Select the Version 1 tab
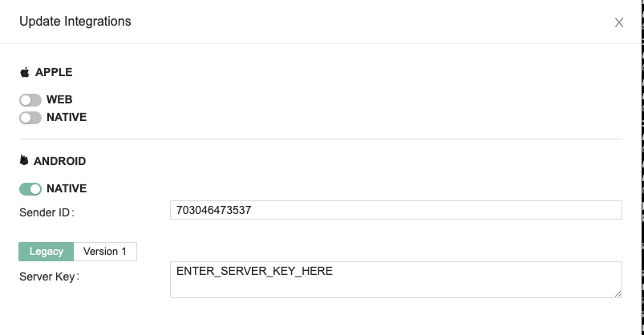644x335 pixels. pos(105,252)
